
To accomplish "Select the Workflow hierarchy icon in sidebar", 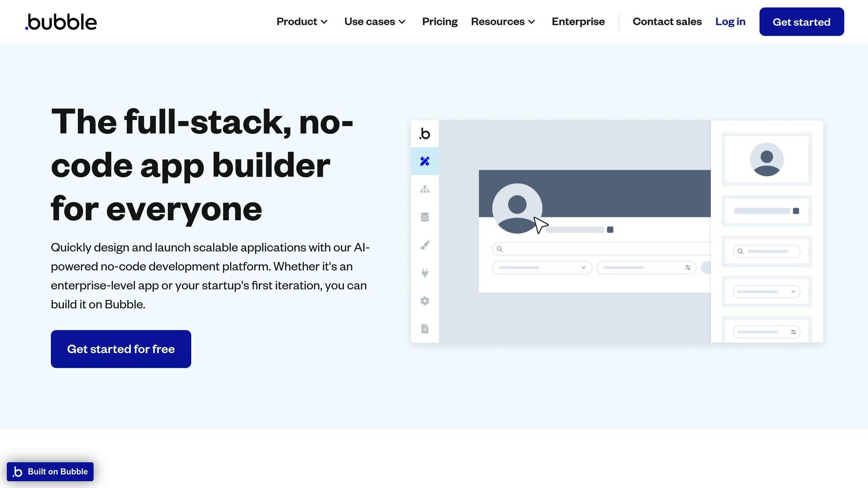I will click(x=425, y=189).
